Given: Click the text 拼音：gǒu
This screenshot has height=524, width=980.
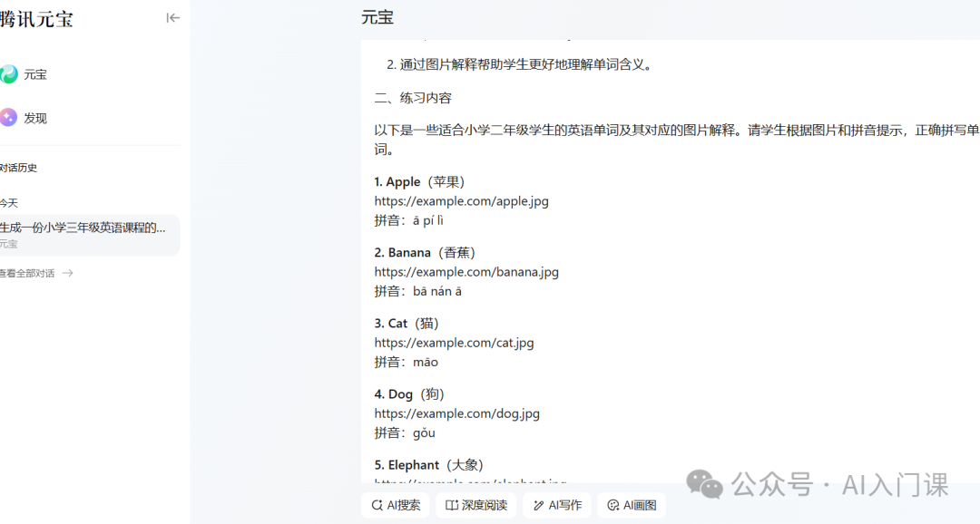Looking at the screenshot, I should coord(405,432).
